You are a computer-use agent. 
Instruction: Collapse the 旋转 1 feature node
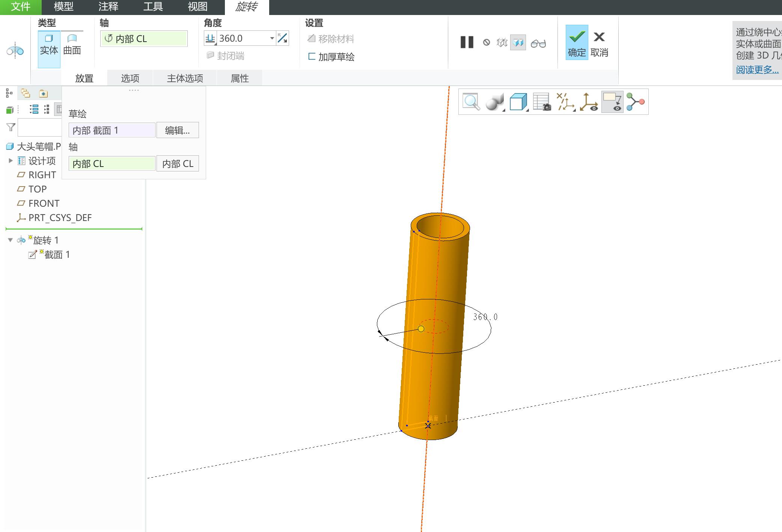(10, 240)
